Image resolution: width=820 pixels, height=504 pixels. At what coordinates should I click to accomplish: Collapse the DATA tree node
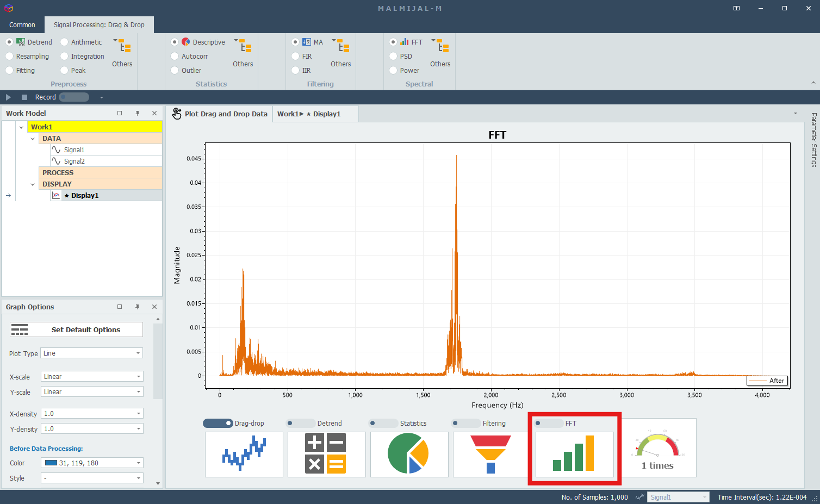coord(33,139)
